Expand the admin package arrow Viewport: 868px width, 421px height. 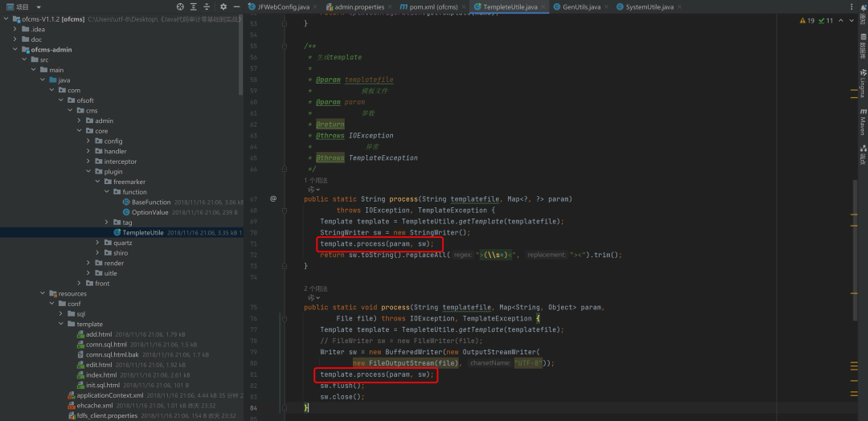click(x=80, y=121)
